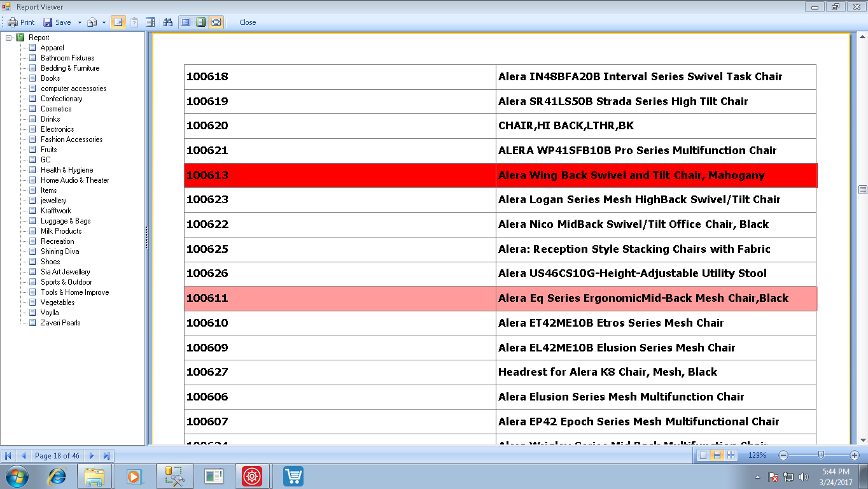Open Health & Hygiene tree node
Image resolution: width=868 pixels, height=489 pixels.
(x=67, y=170)
